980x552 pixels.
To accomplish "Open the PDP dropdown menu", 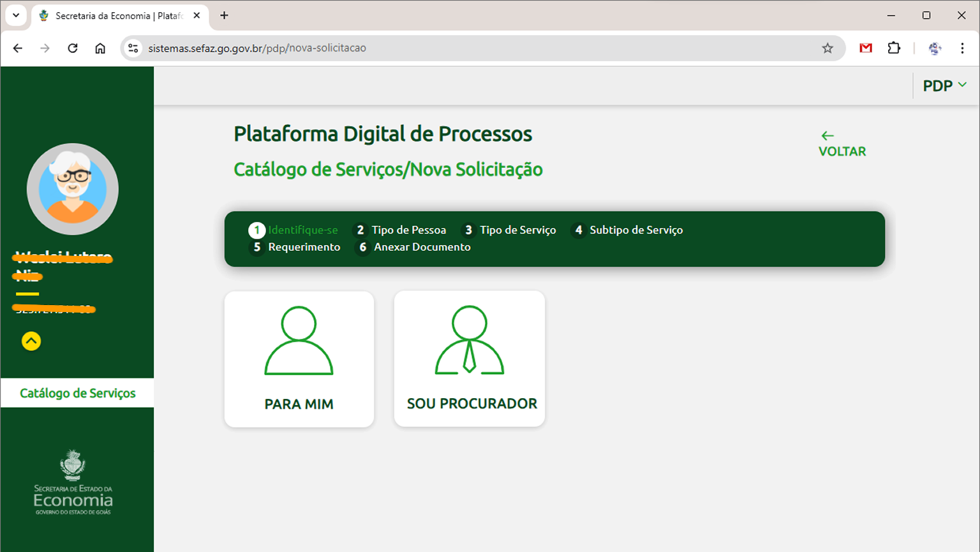I will click(x=944, y=85).
